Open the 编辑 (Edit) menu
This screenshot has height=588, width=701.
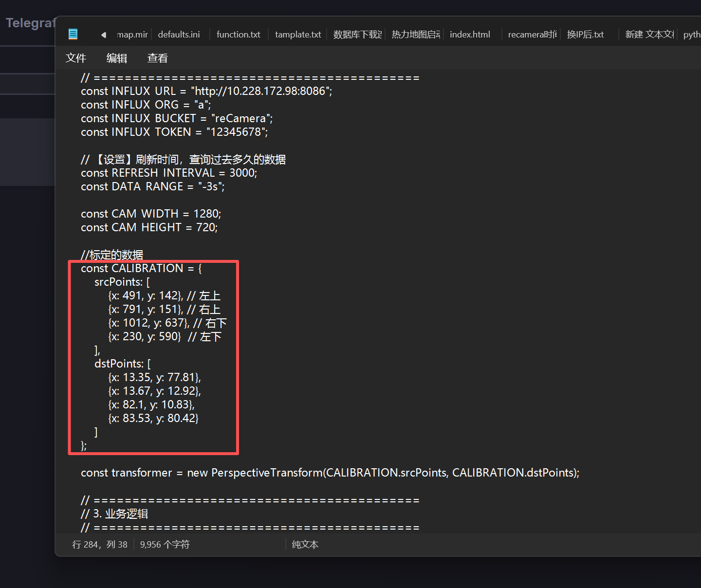click(117, 58)
